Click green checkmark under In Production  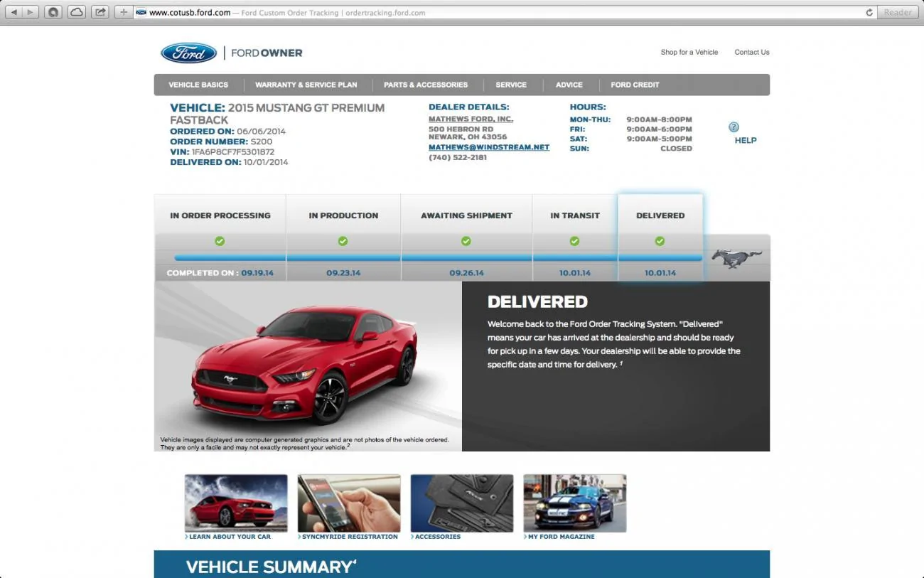(x=343, y=241)
